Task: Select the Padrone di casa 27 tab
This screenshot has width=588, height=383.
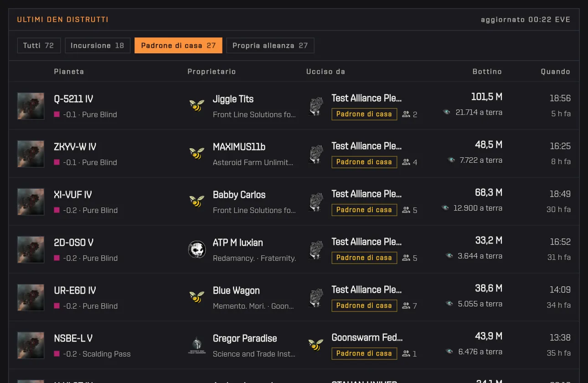Action: 178,46
